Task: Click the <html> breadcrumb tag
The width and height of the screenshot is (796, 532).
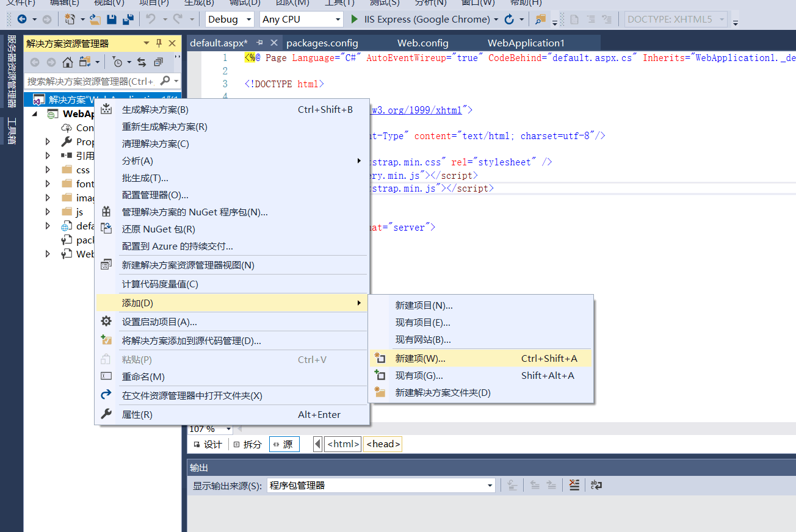Action: click(343, 444)
